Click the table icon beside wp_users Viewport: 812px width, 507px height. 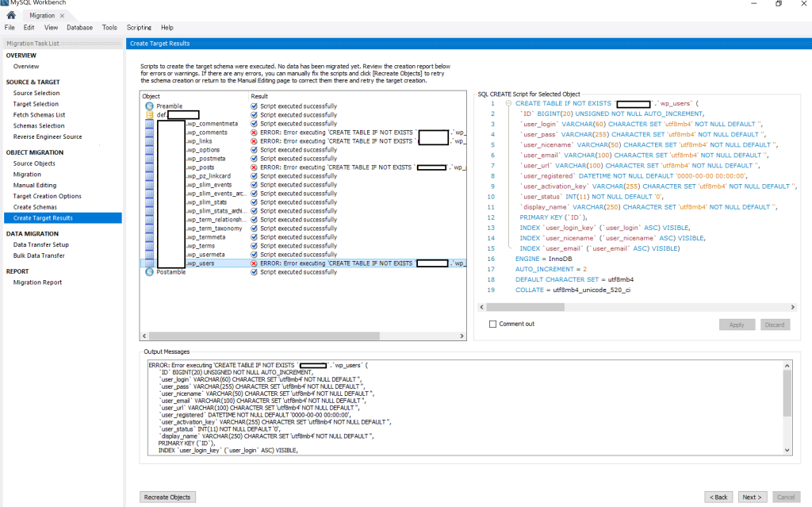point(149,263)
